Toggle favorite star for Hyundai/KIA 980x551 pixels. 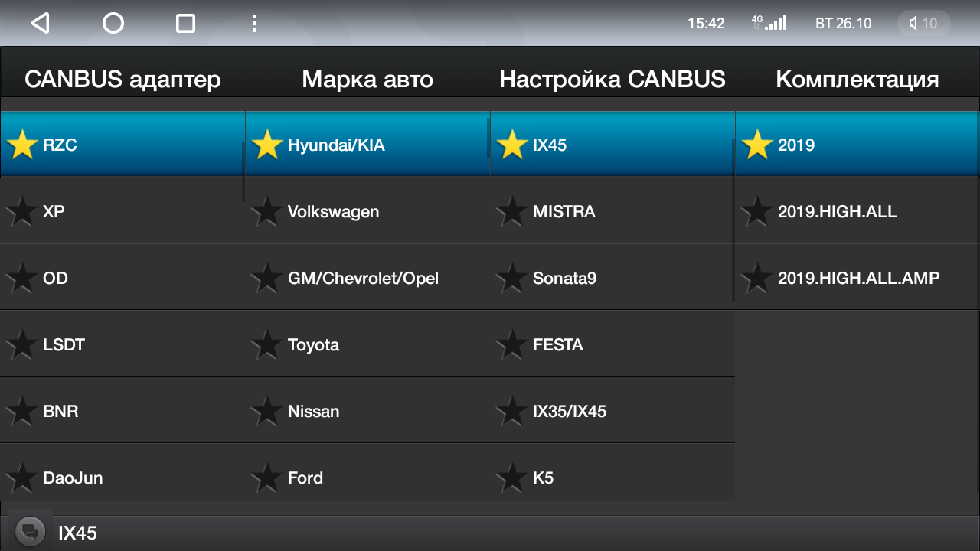point(267,145)
